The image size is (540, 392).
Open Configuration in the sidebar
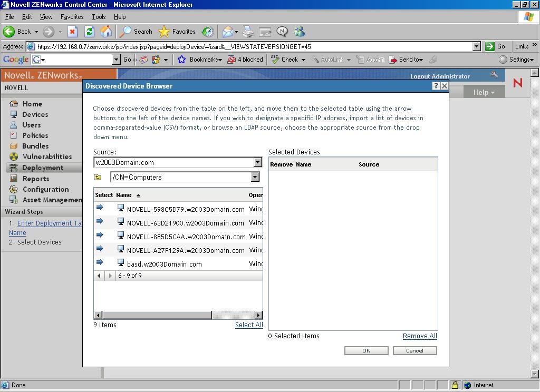46,189
